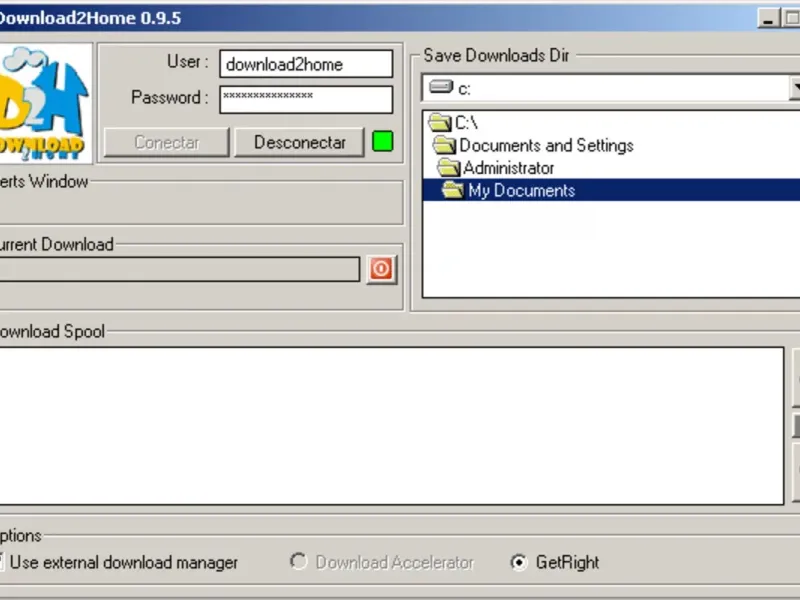
Task: Open the drive selection dropdown
Action: pos(795,88)
